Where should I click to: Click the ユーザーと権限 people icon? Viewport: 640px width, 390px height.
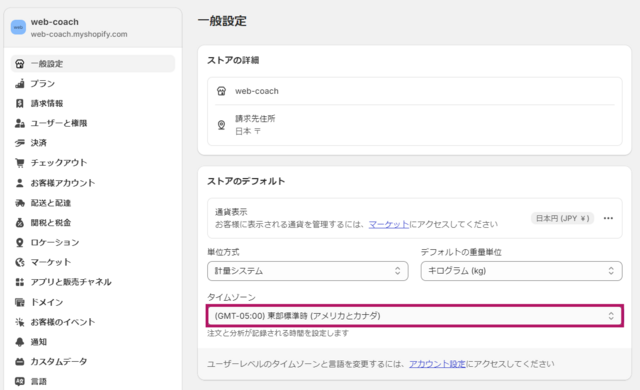[x=20, y=123]
